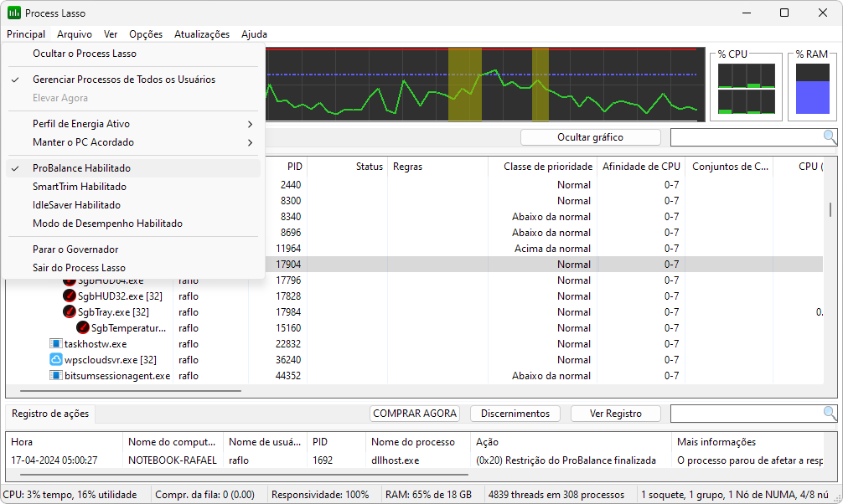The image size is (843, 504).
Task: Click the process list vertical scrollbar
Action: point(830,209)
